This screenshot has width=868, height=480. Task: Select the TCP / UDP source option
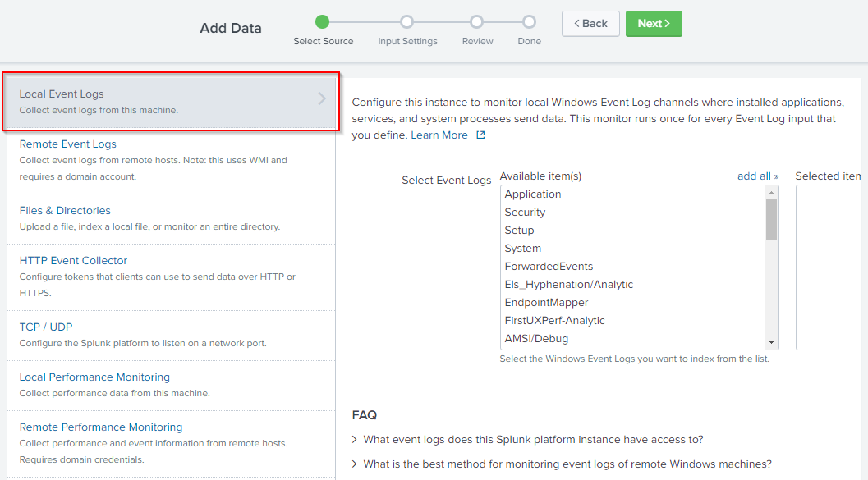(x=46, y=327)
